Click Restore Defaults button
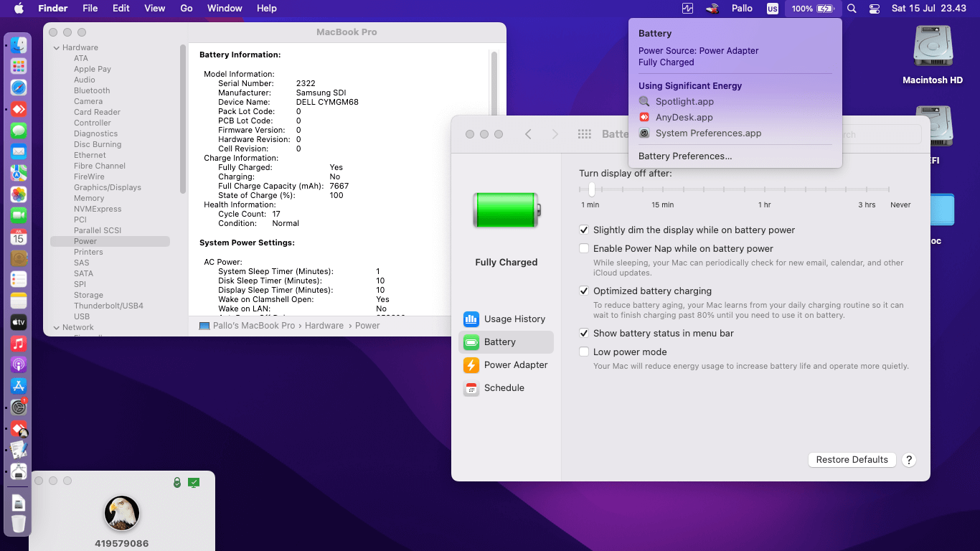 click(852, 460)
